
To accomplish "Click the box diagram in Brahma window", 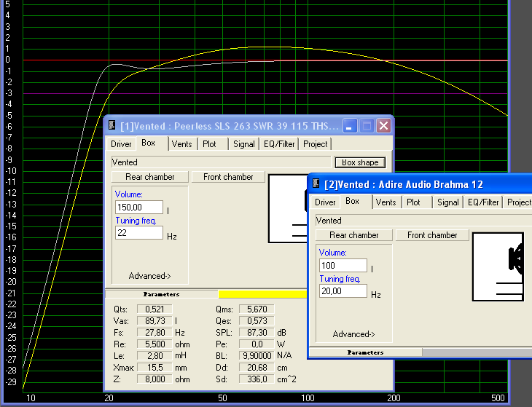I will (498, 266).
